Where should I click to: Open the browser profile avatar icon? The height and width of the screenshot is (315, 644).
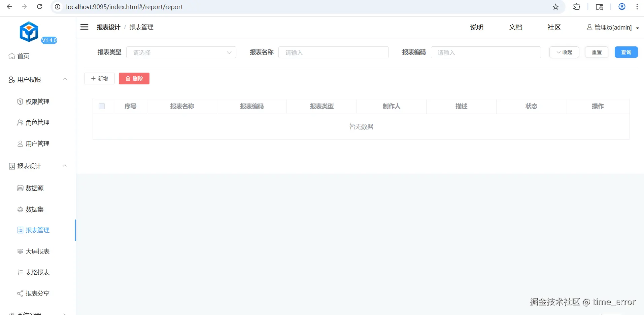(622, 7)
